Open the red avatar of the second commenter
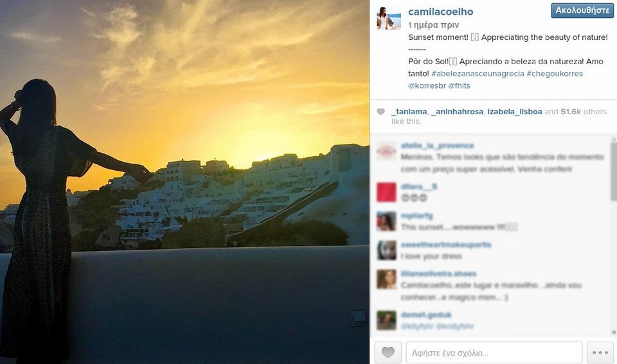Viewport: 617px width, 364px height. pyautogui.click(x=386, y=192)
